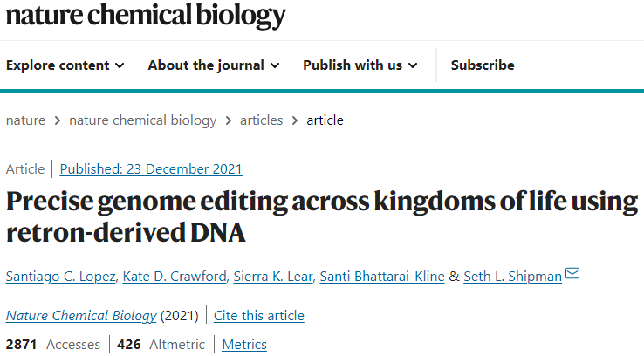
Task: Open author Santi Bhattarai-Kline
Action: pos(382,277)
